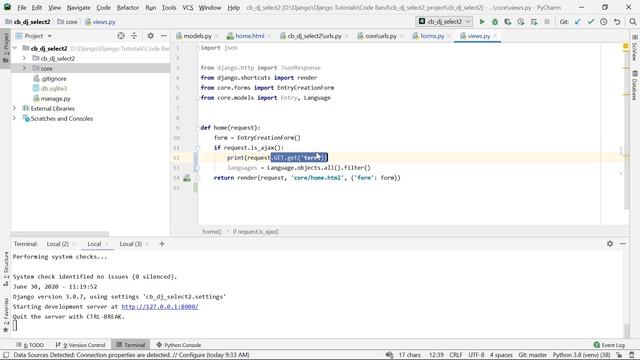Close the views.py editor tab
Viewport: 640px width, 360px height.
pyautogui.click(x=495, y=36)
